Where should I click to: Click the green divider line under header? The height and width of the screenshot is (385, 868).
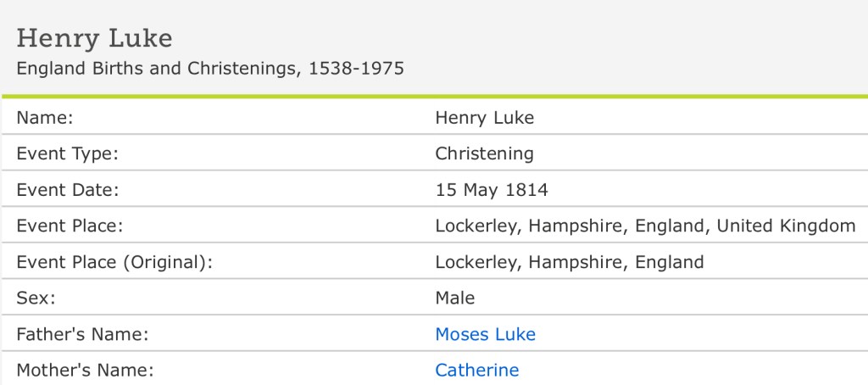pos(434,97)
